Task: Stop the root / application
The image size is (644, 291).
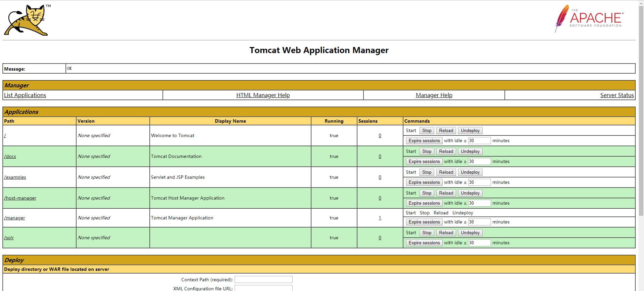Action: (427, 131)
